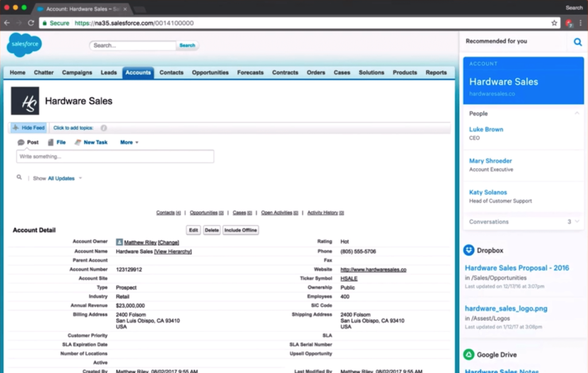Screen dimensions: 588x373
Task: Click the Search button beside search box
Action: (187, 45)
